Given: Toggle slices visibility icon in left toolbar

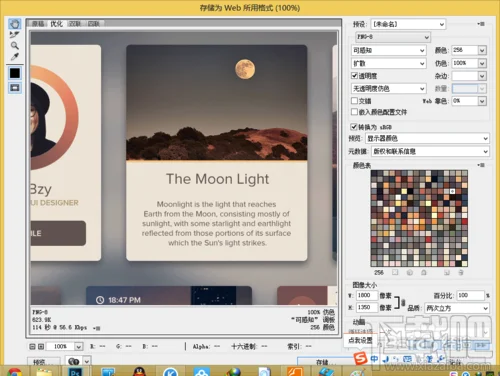Looking at the screenshot, I should pos(15,88).
